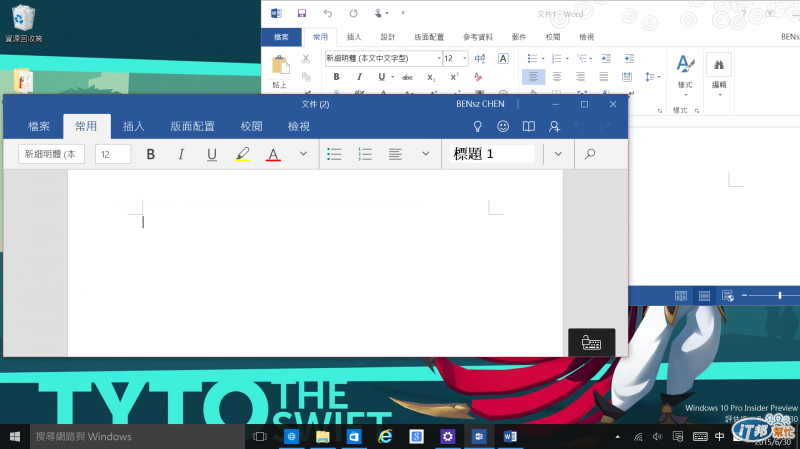
Task: Expand more paragraph options chevron in 文件 (2)
Action: pos(426,154)
